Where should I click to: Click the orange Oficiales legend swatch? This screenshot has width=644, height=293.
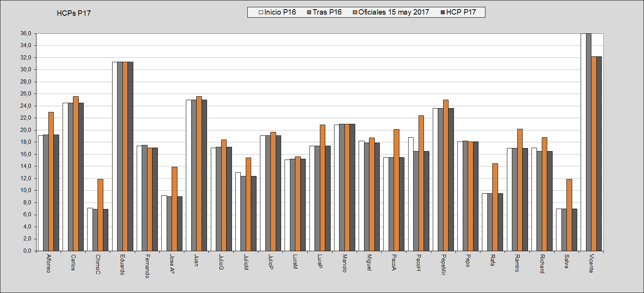coord(355,12)
